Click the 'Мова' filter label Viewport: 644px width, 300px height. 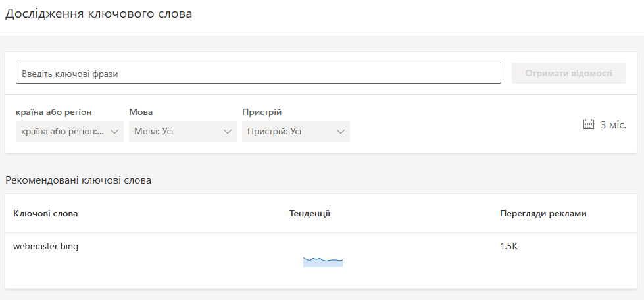141,112
